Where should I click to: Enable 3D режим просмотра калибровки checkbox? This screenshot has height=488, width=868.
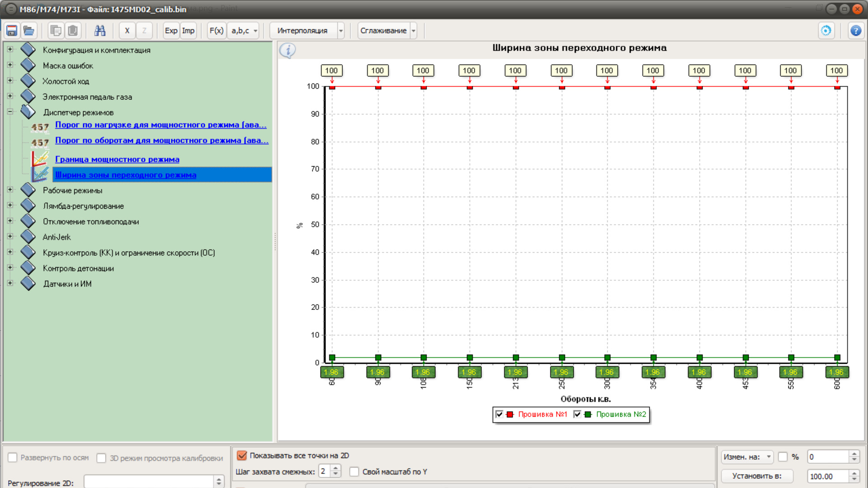[101, 458]
